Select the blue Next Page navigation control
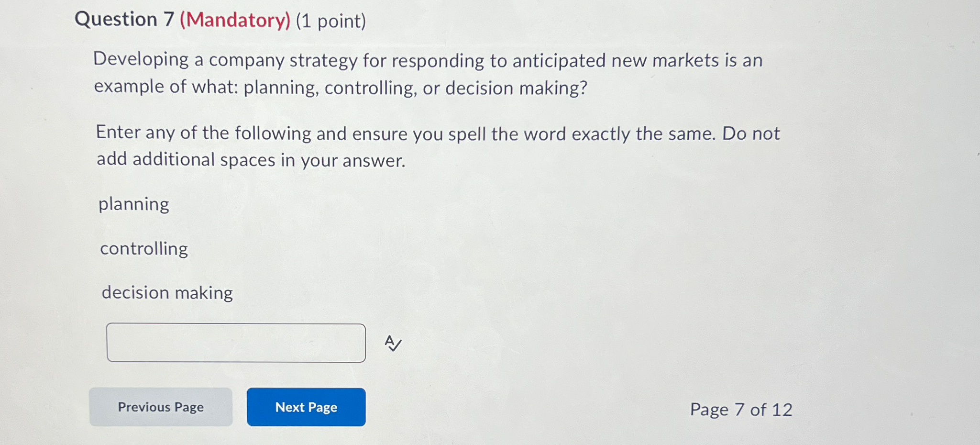The height and width of the screenshot is (445, 980). point(306,407)
